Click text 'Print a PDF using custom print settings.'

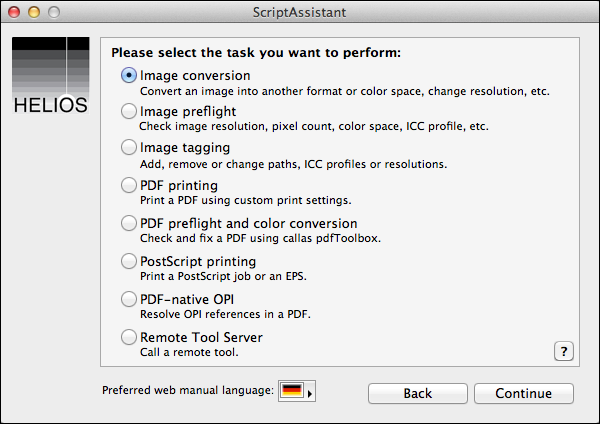[x=246, y=200]
